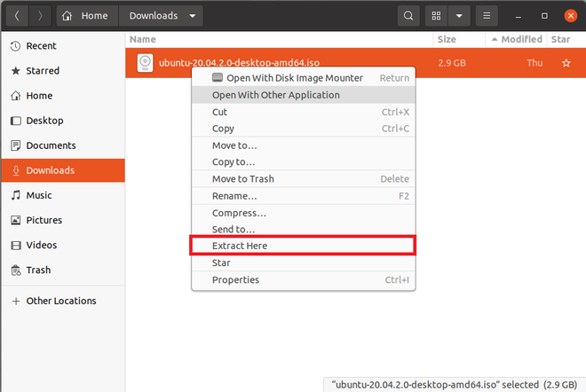Select Cut from the context menu
This screenshot has height=392, width=586.
point(303,112)
